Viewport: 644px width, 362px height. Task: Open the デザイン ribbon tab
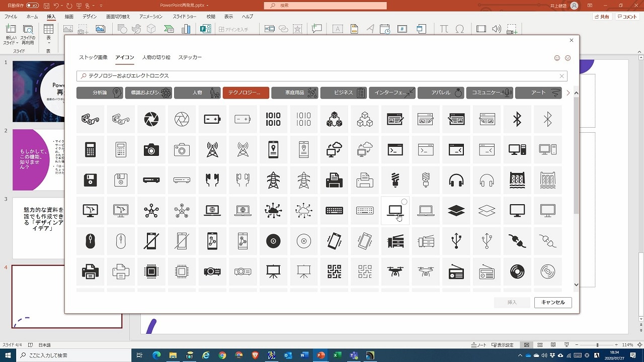[x=90, y=17]
